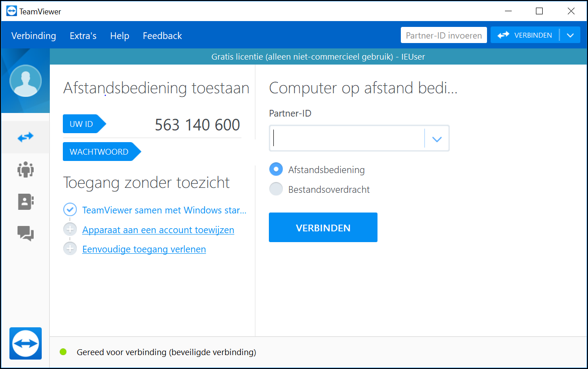Minimize the TeamViewer window

click(508, 11)
